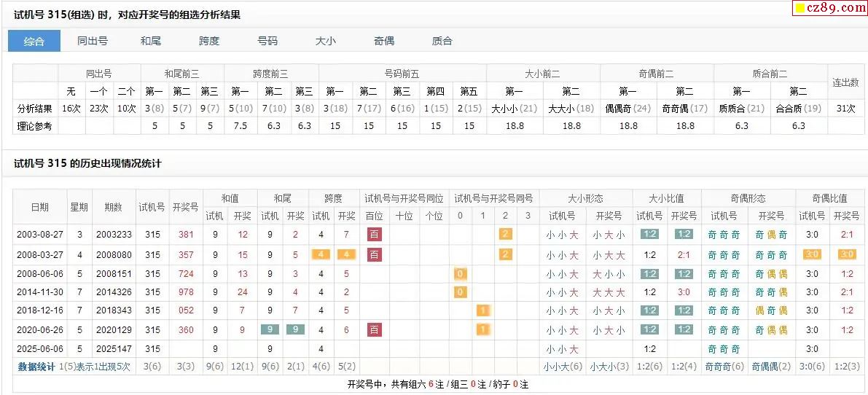Click the date cell 2025-06-06

click(x=40, y=348)
